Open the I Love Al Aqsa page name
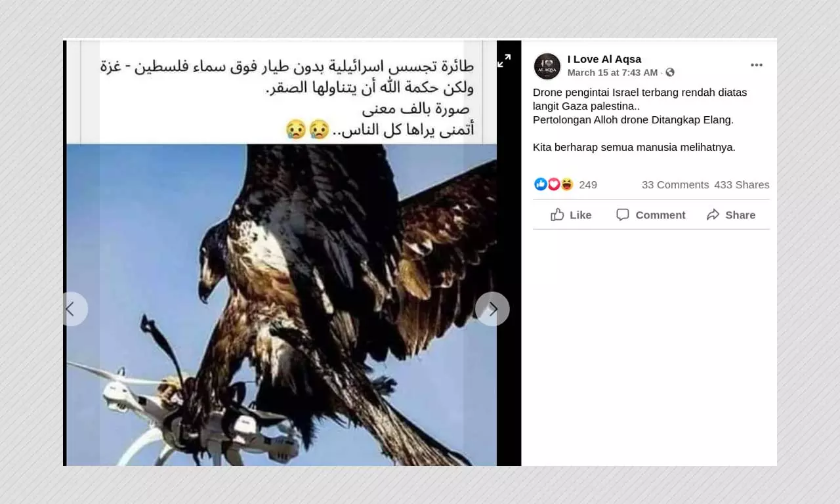Viewport: 840px width, 504px height. coord(604,59)
